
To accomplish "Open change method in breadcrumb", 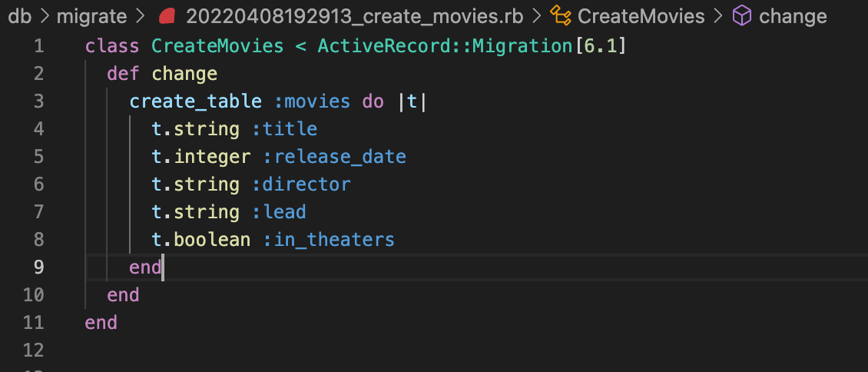I will tap(793, 18).
